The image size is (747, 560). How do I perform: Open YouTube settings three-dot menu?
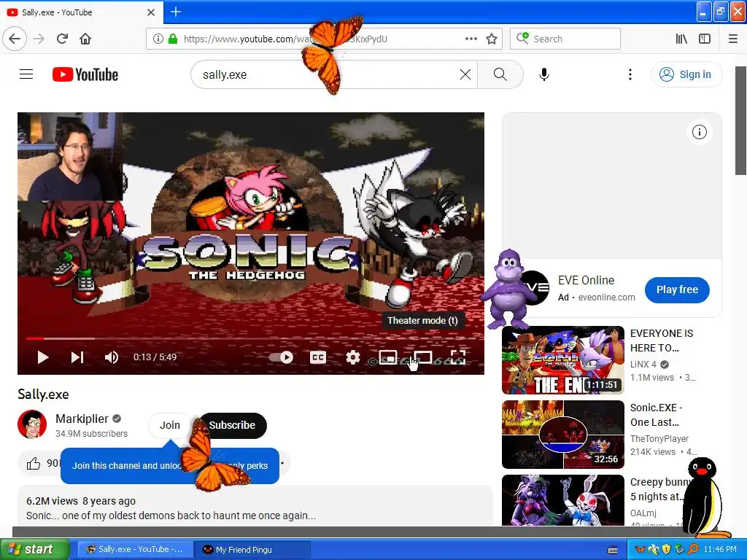[630, 74]
